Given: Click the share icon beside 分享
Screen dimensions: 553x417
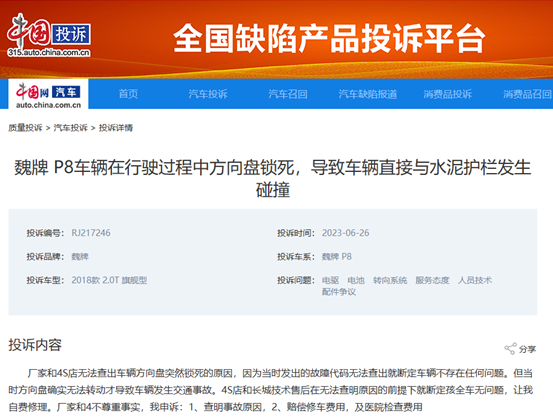Looking at the screenshot, I should point(510,349).
